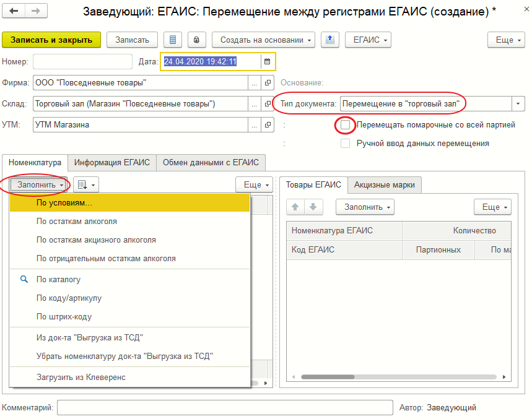Switch to Информация ЕГАИС tab
Screen dimensions: 532x419
click(112, 163)
